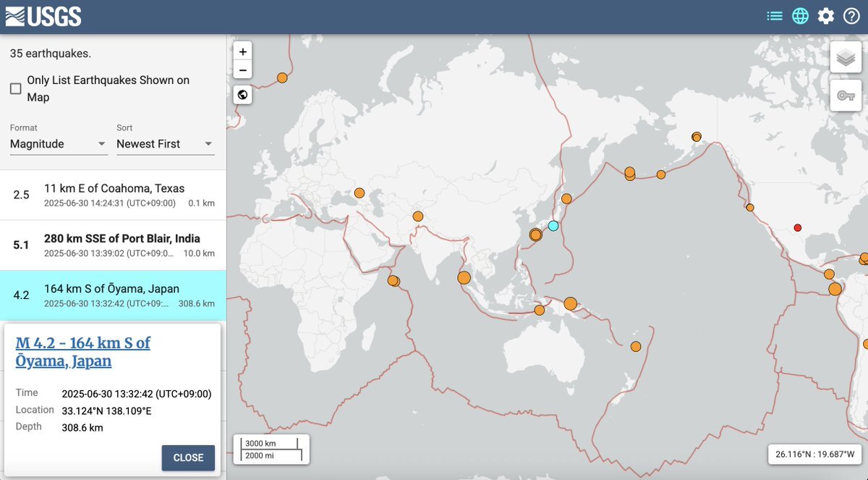868x480 pixels.
Task: Click the Location 33.124°N 138.109°E value
Action: (x=107, y=411)
